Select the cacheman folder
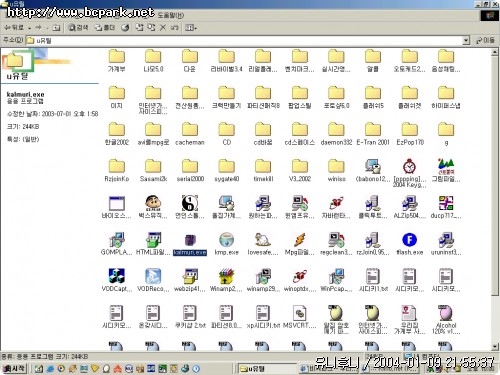The height and width of the screenshot is (375, 500). point(190,129)
